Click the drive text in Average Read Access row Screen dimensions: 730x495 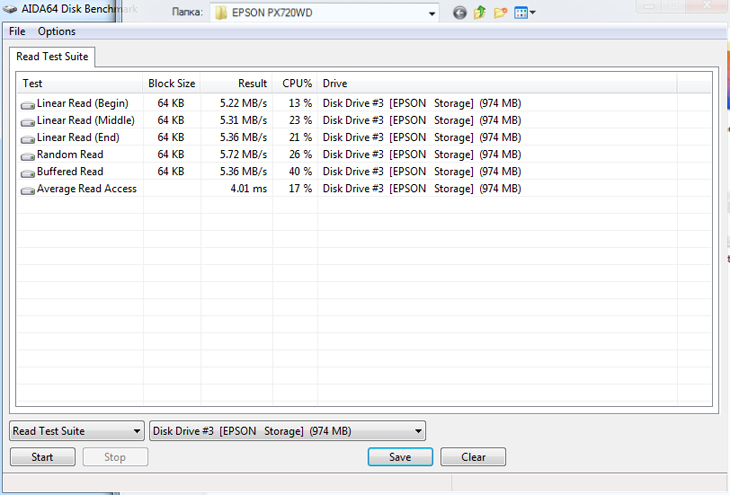(x=422, y=189)
